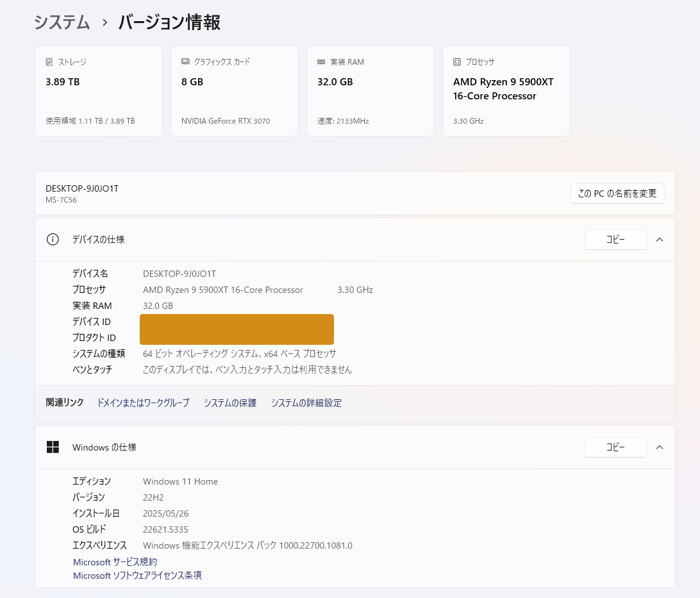700x598 pixels.
Task: Click the デバイスの仕様 header title
Action: coord(99,240)
